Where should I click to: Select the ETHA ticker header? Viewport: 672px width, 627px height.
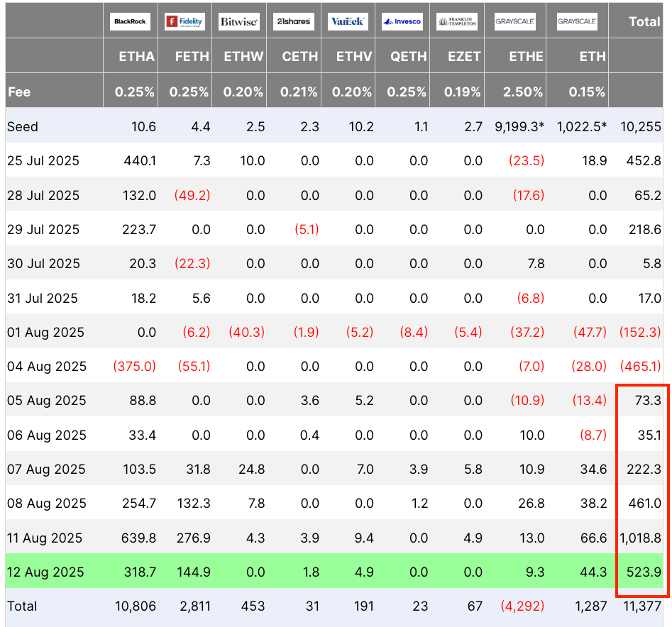pos(137,57)
